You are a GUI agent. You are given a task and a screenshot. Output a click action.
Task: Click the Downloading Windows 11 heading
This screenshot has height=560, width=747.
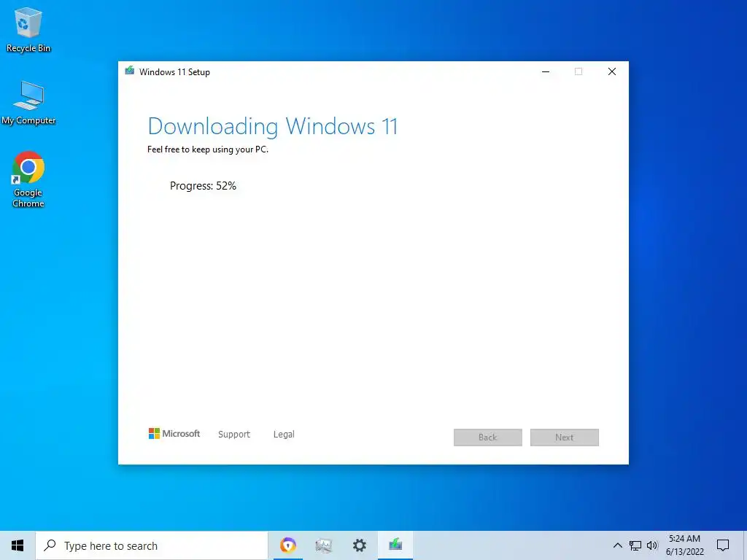[x=273, y=126]
